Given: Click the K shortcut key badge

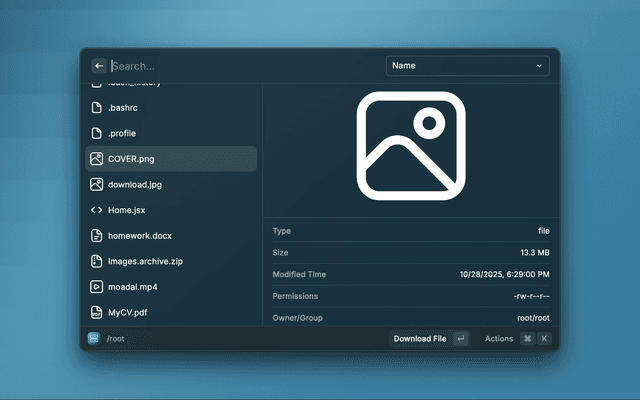Looking at the screenshot, I should coord(545,339).
